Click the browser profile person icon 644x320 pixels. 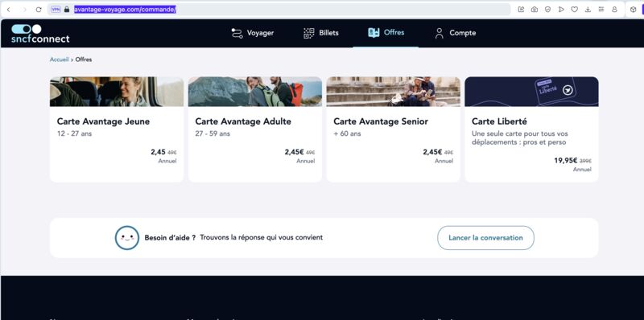pos(614,10)
